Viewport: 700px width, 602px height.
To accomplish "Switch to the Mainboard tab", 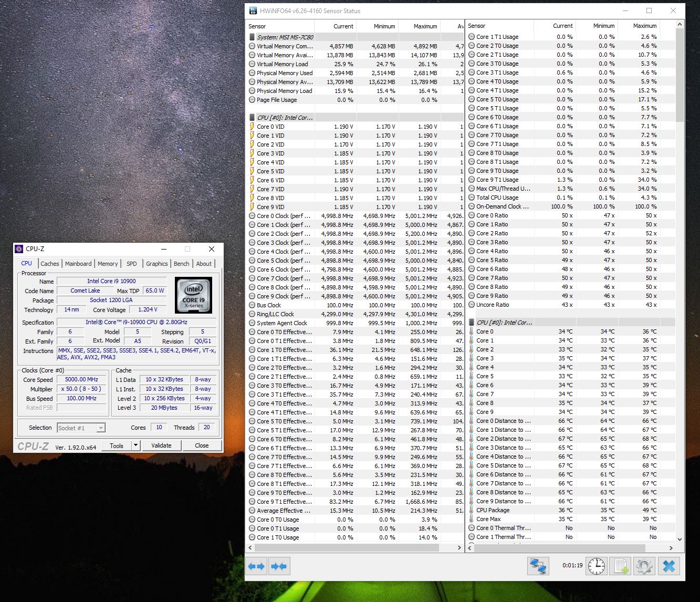I will tap(78, 264).
